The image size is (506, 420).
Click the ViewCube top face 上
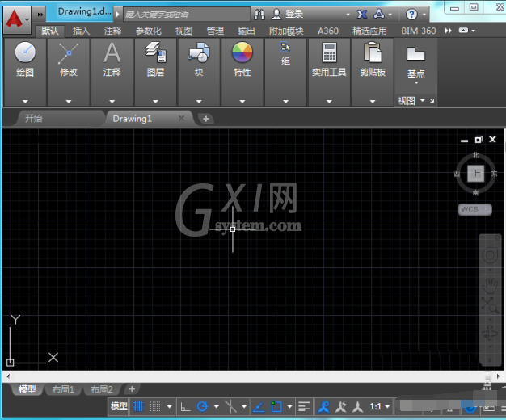(x=476, y=174)
